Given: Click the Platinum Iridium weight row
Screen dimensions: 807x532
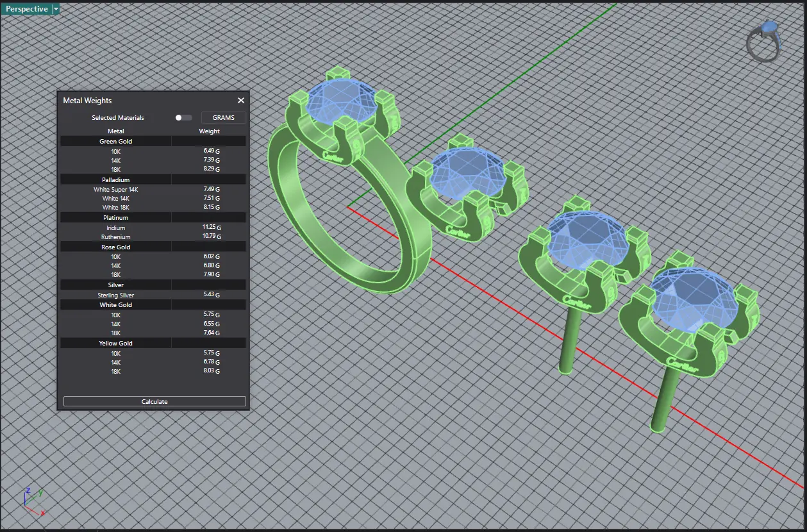Looking at the screenshot, I should 153,228.
